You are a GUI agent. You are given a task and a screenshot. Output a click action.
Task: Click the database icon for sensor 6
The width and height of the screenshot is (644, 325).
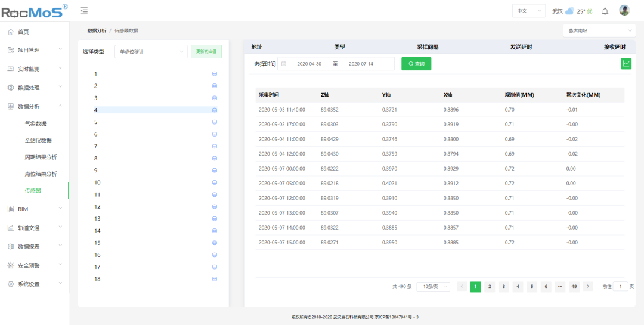[215, 134]
